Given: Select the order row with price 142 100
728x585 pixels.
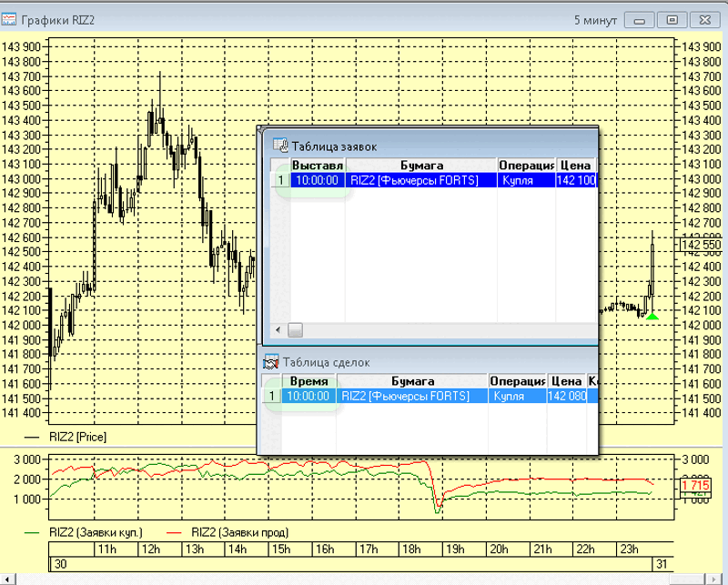Looking at the screenshot, I should 420,180.
